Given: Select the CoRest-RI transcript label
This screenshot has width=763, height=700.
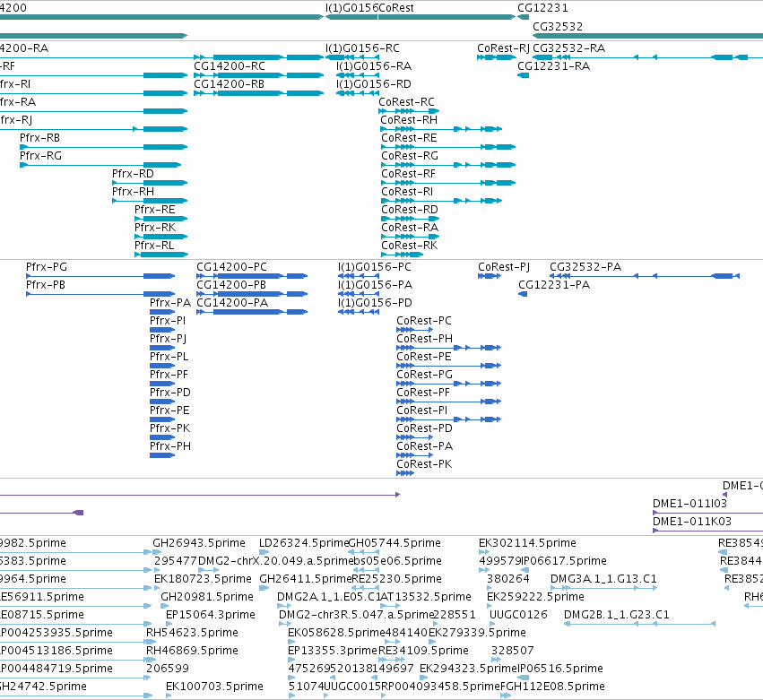Looking at the screenshot, I should click(x=407, y=192).
